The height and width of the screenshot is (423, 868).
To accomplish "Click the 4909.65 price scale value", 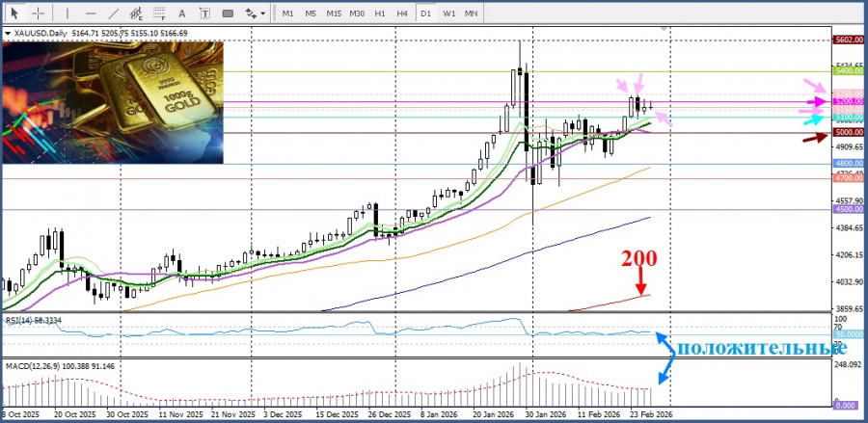I will tap(849, 146).
